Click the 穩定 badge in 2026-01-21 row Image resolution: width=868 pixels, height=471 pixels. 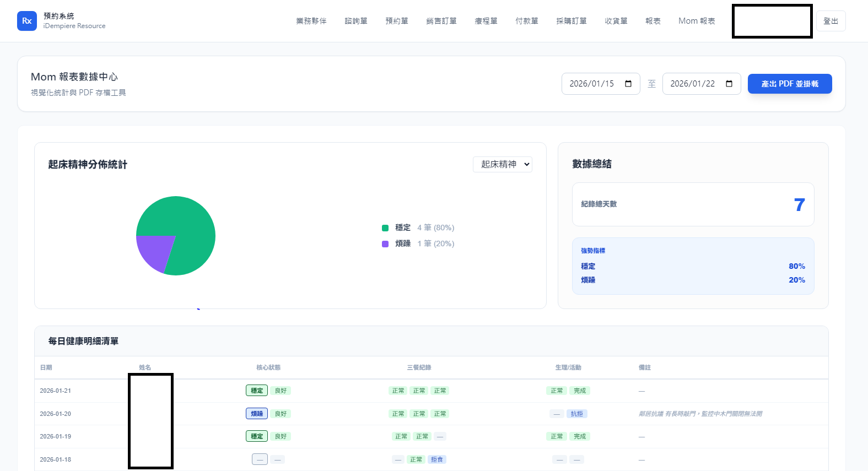pos(257,391)
